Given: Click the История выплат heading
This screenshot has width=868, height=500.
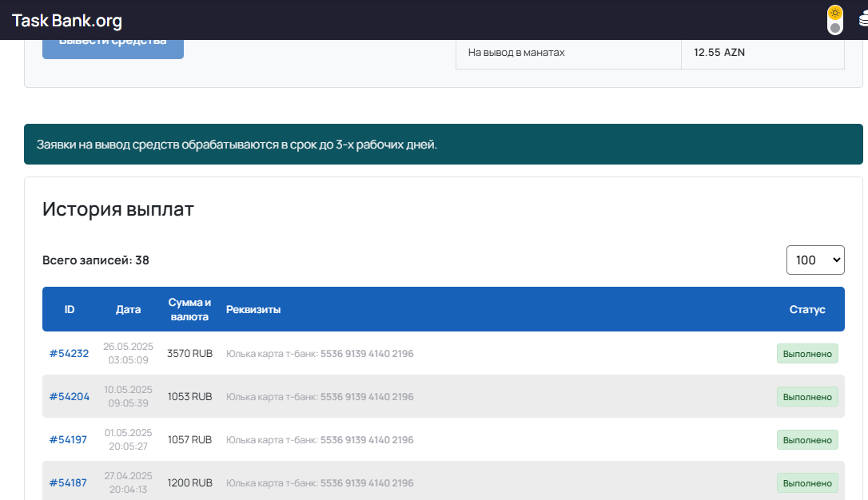Looking at the screenshot, I should (x=118, y=210).
